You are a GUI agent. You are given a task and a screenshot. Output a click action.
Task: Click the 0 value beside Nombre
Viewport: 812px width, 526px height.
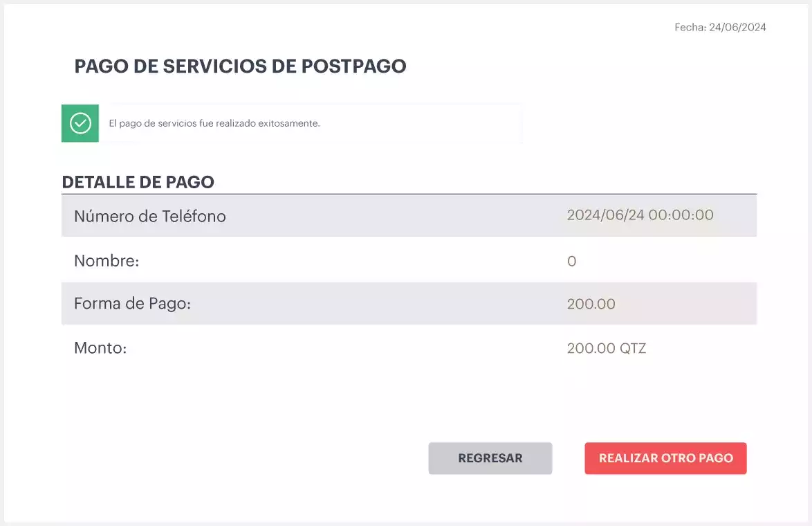point(571,262)
